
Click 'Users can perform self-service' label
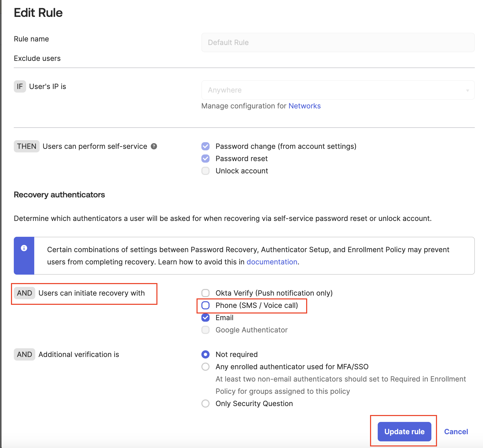[95, 146]
